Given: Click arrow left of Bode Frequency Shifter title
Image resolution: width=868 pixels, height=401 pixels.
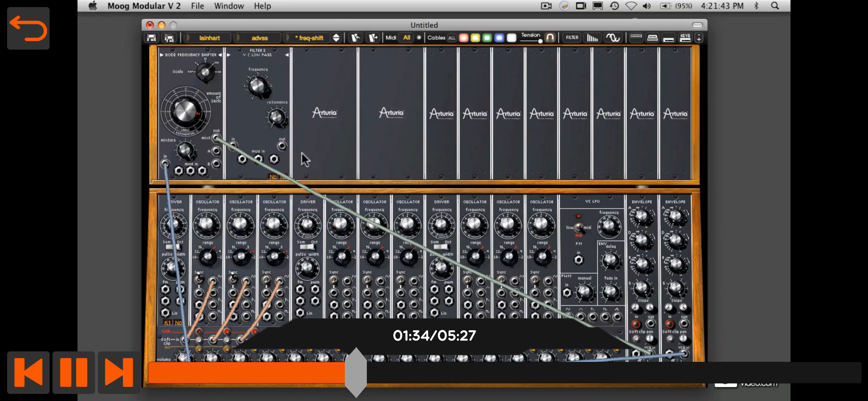Looking at the screenshot, I should [161, 55].
